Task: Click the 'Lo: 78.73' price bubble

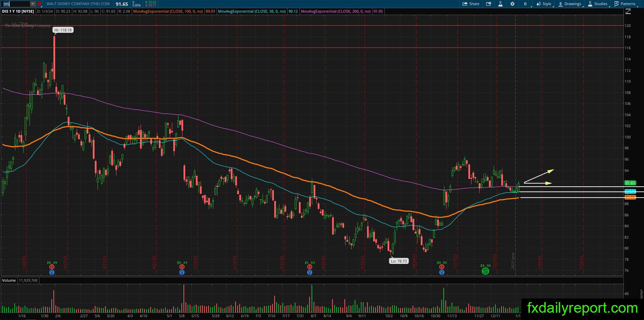Action: click(399, 261)
